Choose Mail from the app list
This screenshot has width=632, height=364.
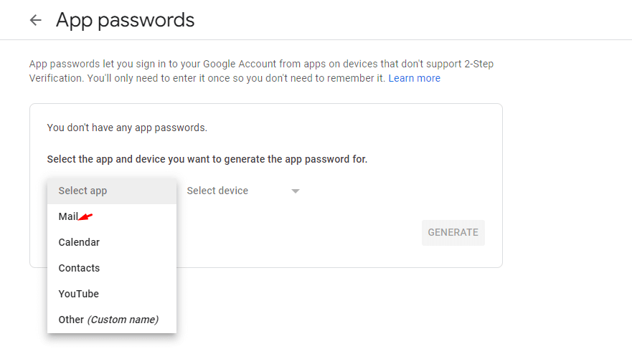coord(69,216)
